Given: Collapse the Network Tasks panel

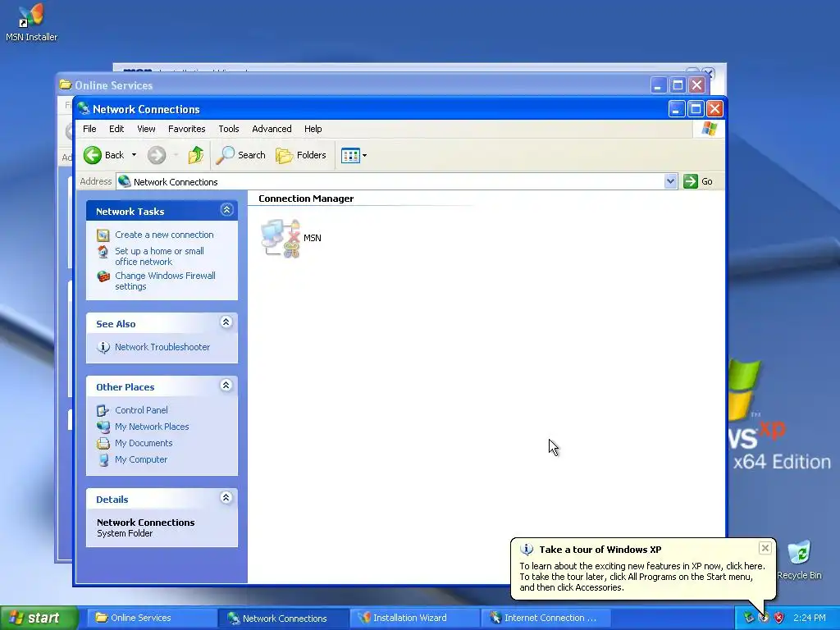Looking at the screenshot, I should pyautogui.click(x=226, y=210).
